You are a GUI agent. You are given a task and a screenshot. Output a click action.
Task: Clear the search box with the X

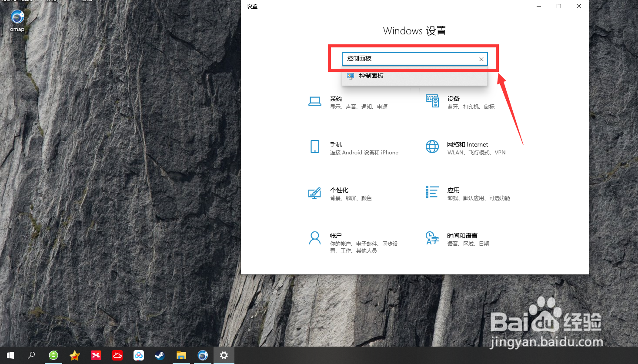pyautogui.click(x=481, y=59)
